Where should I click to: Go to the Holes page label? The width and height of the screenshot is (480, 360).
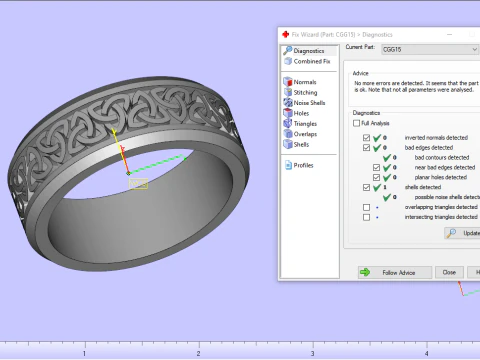(x=301, y=113)
